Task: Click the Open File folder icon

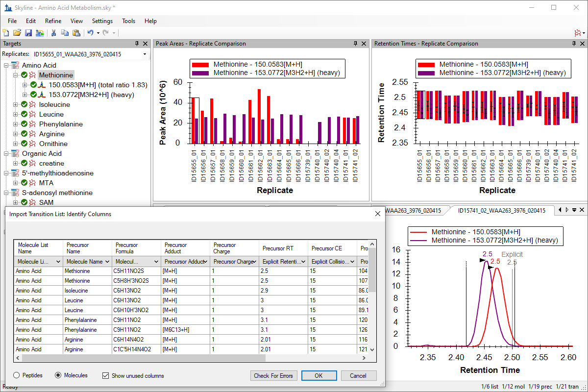Action: (x=17, y=33)
